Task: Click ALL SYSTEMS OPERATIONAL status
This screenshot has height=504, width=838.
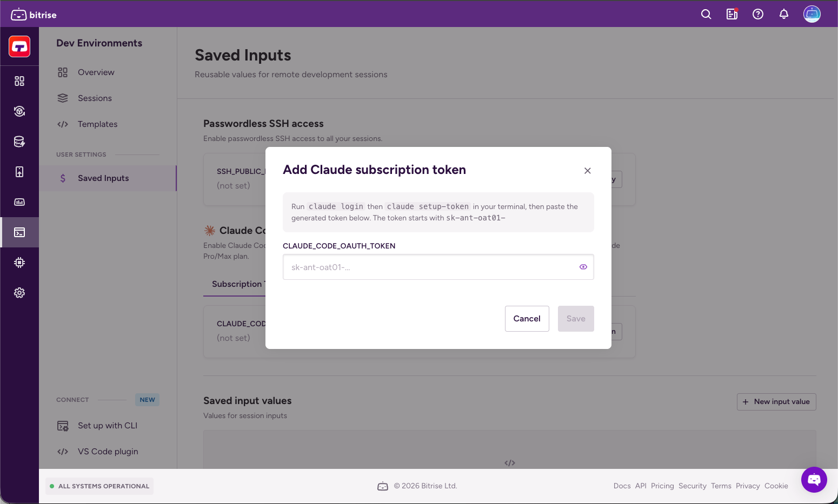Action: (99, 486)
